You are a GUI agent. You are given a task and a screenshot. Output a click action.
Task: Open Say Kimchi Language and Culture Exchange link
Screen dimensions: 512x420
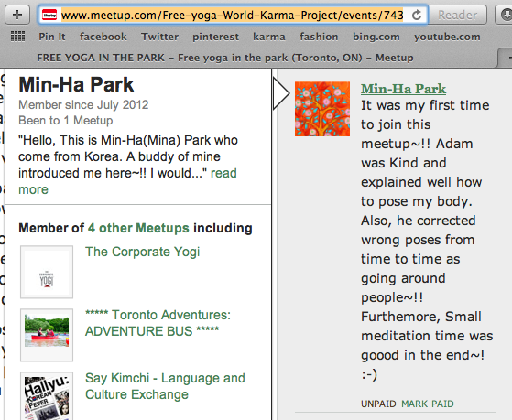point(165,386)
